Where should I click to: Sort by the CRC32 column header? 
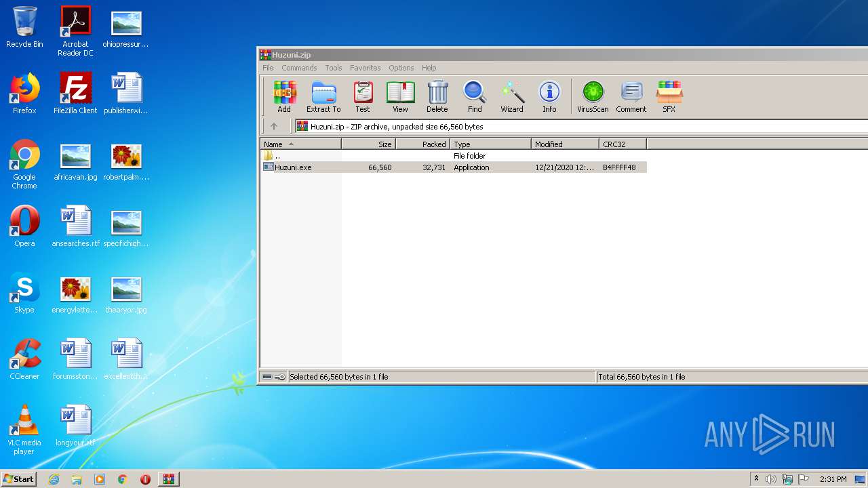tap(623, 144)
